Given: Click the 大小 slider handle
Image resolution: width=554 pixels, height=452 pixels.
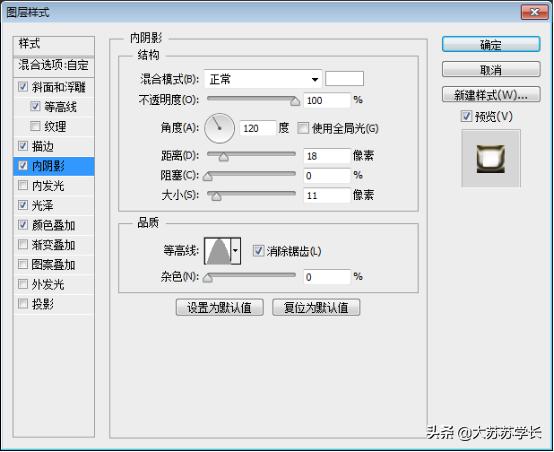Looking at the screenshot, I should coord(216,196).
